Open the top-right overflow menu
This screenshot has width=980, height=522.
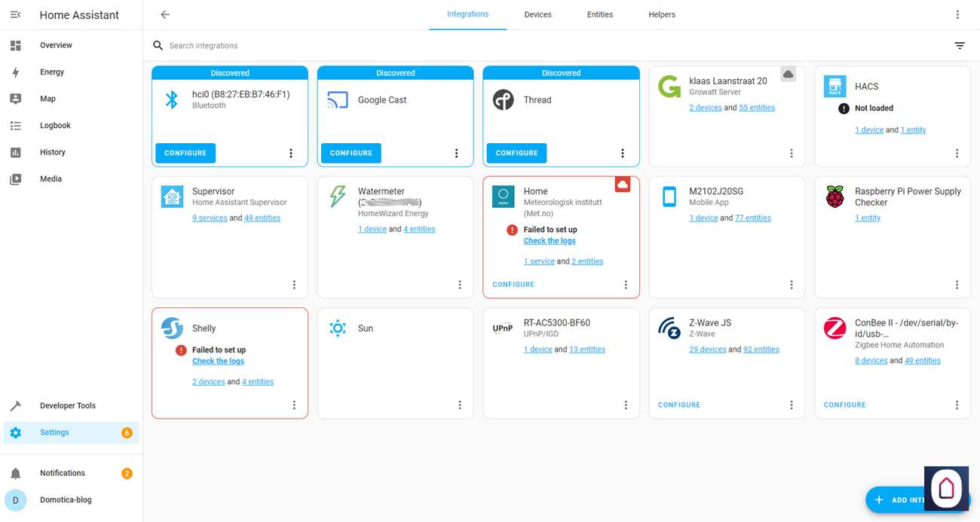957,14
